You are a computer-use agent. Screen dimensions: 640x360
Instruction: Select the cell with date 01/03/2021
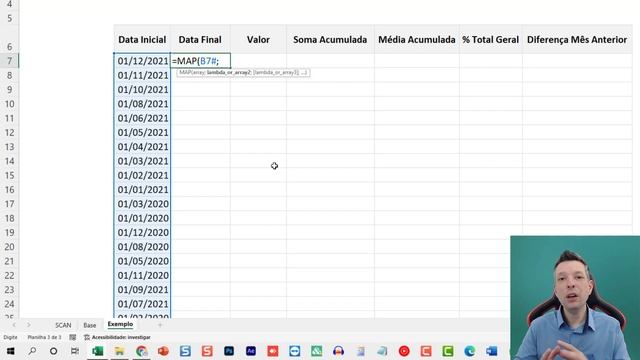142,161
